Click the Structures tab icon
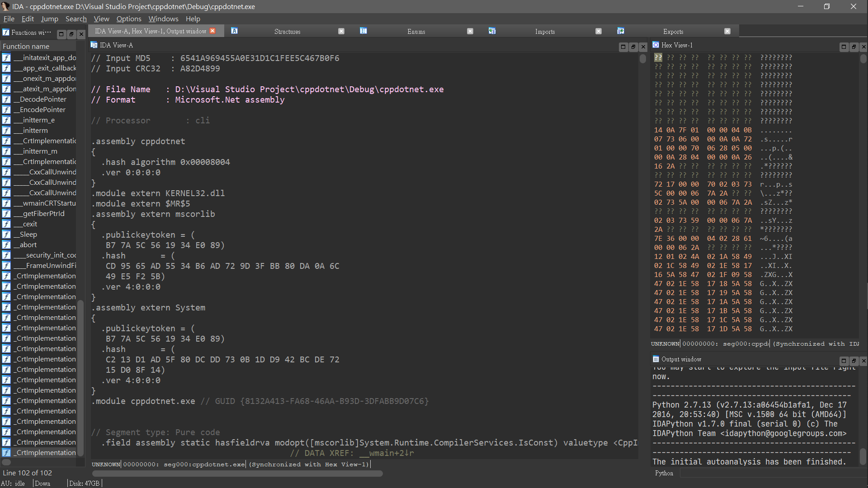 pyautogui.click(x=234, y=31)
